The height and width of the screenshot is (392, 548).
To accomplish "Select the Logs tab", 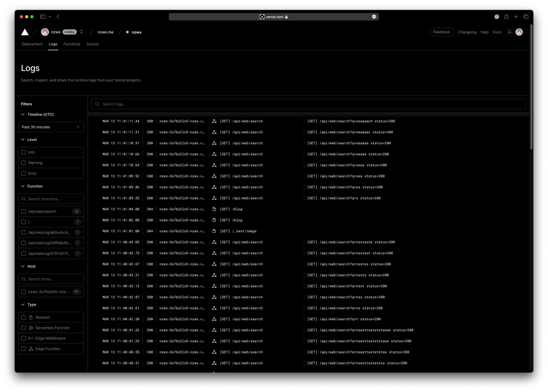I will coord(53,44).
